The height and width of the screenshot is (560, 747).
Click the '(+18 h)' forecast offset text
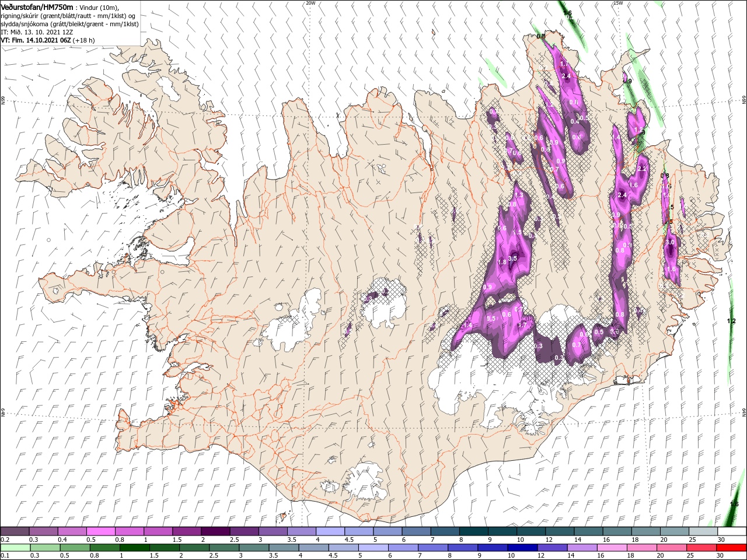[x=84, y=40]
